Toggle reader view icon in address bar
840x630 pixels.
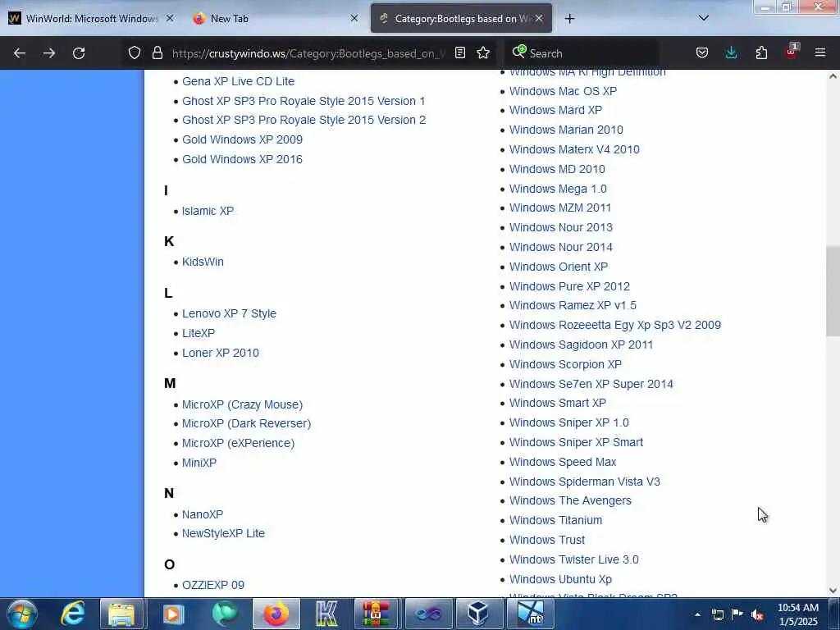(459, 52)
